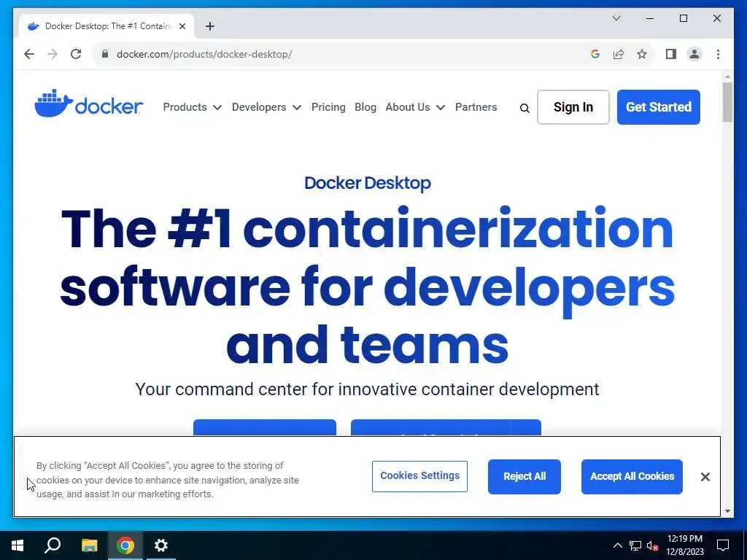
Task: Open File Explorer from the taskbar
Action: 89,545
